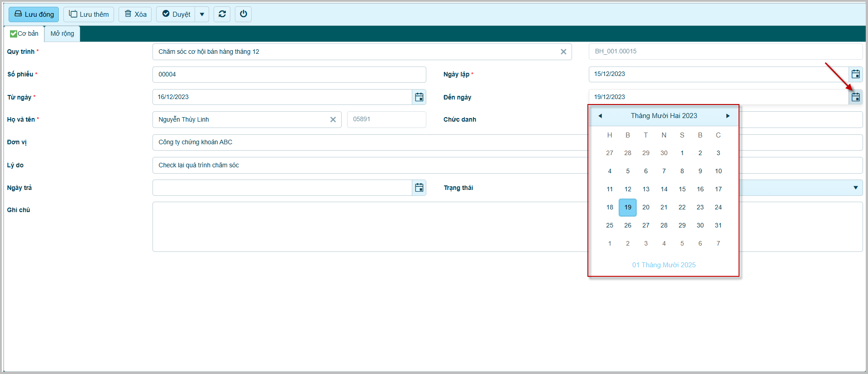Viewport: 868px width, 374px height.
Task: Open the Trạng thái dropdown
Action: (x=855, y=188)
